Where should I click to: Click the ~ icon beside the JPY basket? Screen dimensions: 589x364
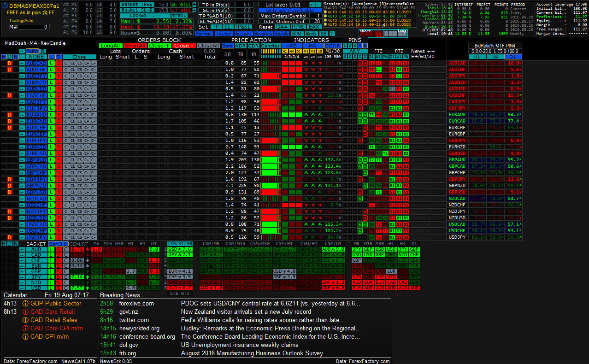(x=22, y=277)
